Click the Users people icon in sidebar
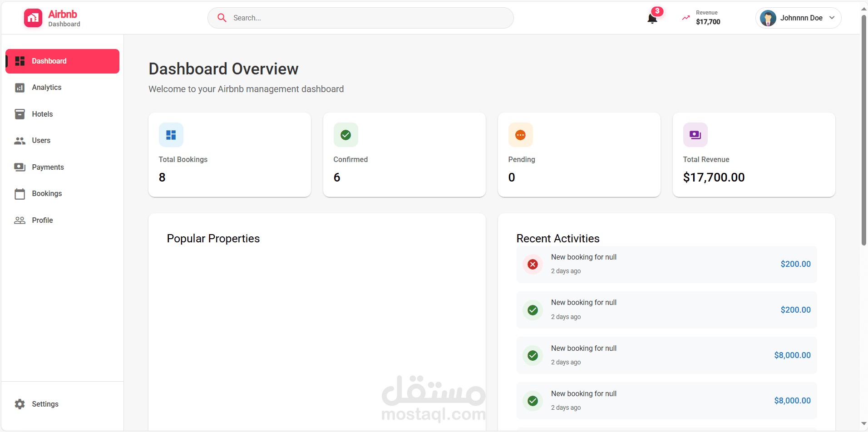Screen dimensions: 868x432 click(20, 141)
